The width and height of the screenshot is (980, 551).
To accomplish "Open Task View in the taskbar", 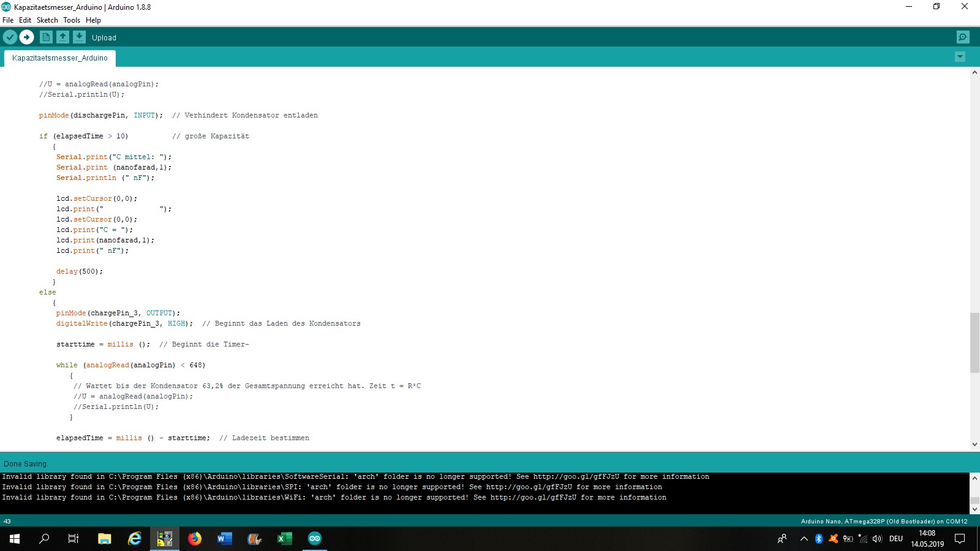I will click(73, 539).
